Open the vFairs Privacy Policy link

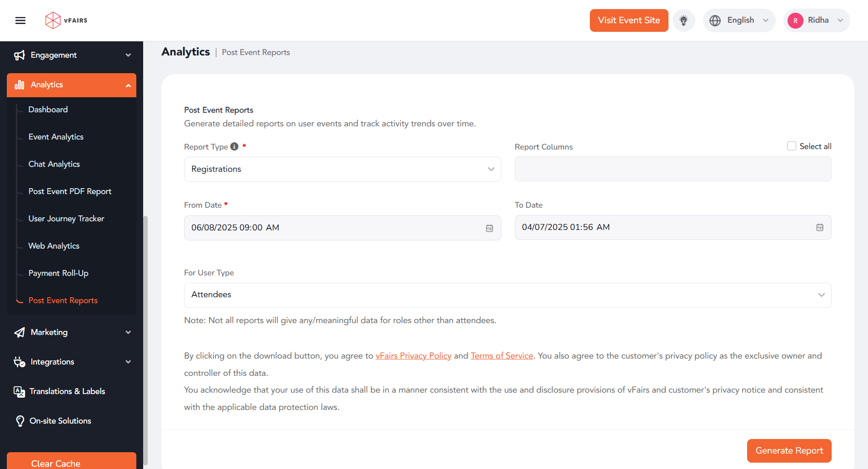click(414, 356)
